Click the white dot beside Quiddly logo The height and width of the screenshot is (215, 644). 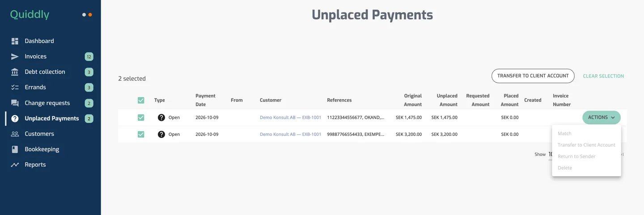pos(84,15)
